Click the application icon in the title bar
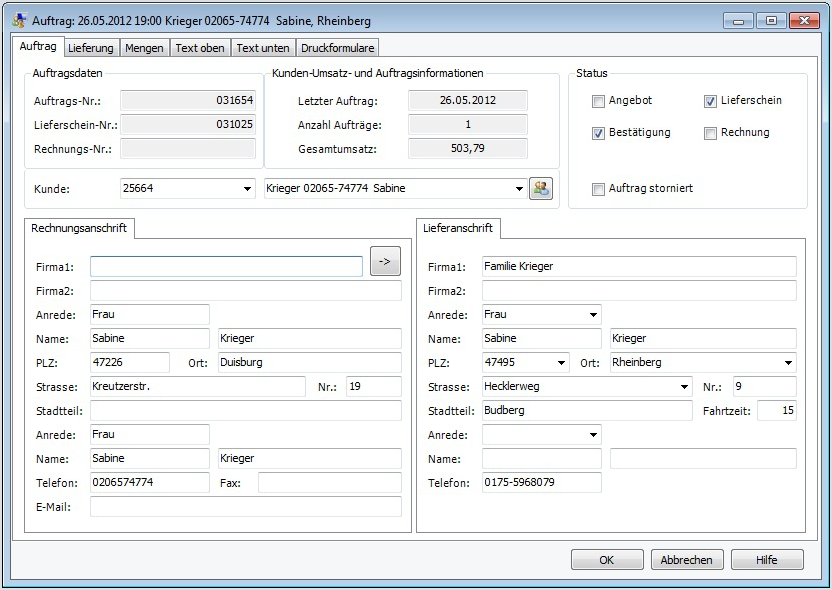 click(x=19, y=20)
